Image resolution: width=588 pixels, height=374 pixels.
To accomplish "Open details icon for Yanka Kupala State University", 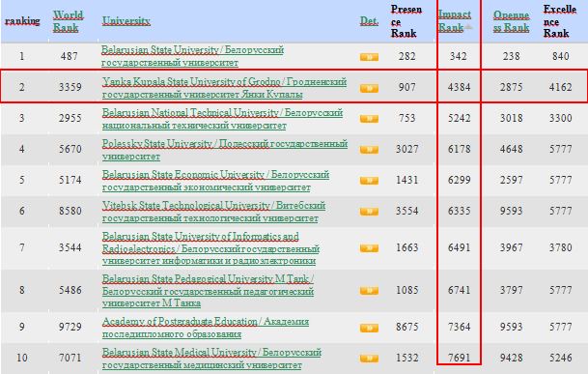I will click(369, 88).
